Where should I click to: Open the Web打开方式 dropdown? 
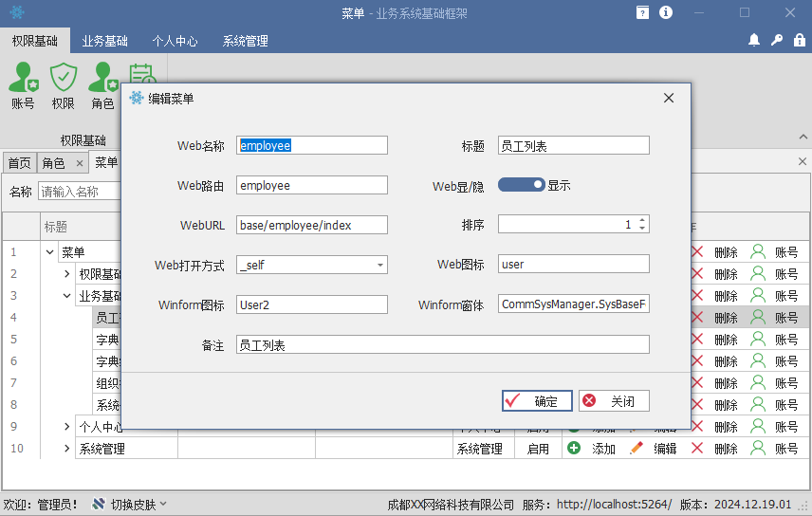380,265
